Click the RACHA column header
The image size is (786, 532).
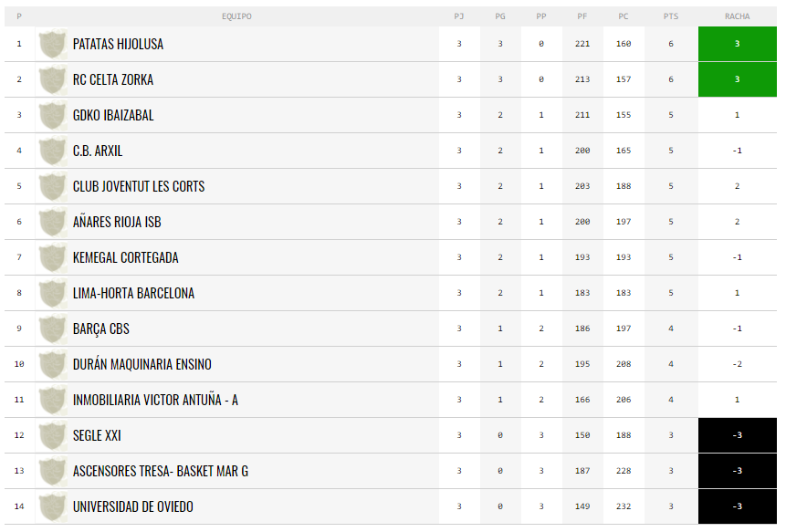coord(737,16)
